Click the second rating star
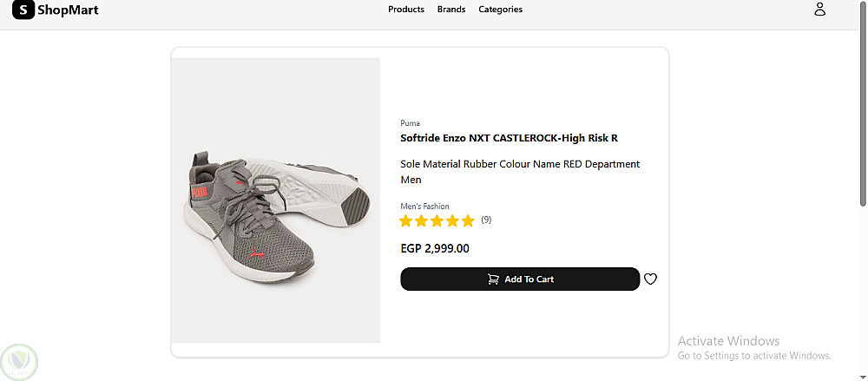 coord(421,221)
